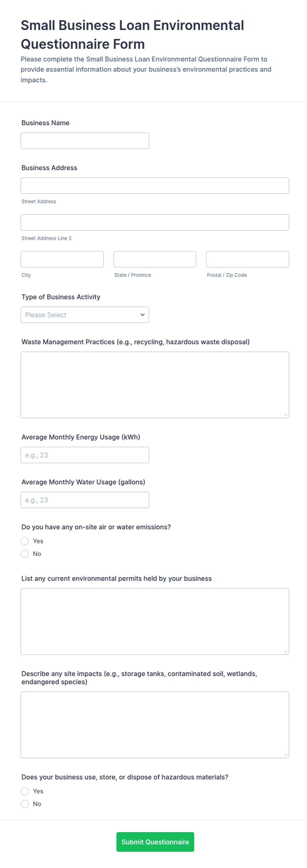The height and width of the screenshot is (868, 307).
Task: Focus the Postal / Zip Code field
Action: 248,259
